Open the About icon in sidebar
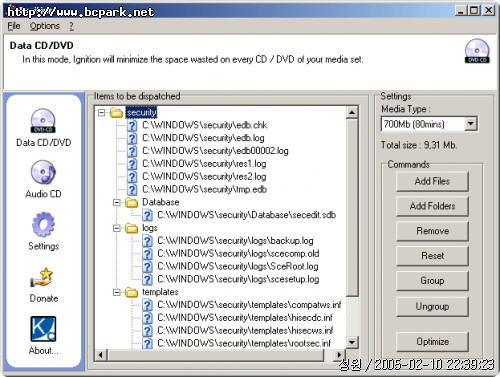This screenshot has width=500, height=377. click(43, 329)
